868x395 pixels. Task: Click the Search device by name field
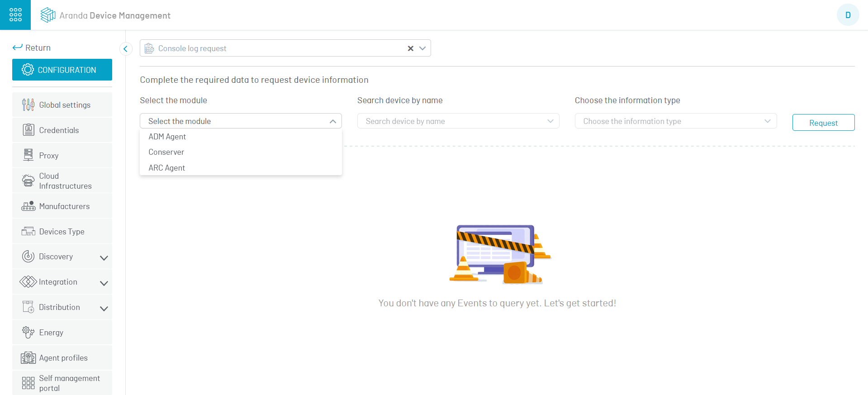pyautogui.click(x=458, y=121)
